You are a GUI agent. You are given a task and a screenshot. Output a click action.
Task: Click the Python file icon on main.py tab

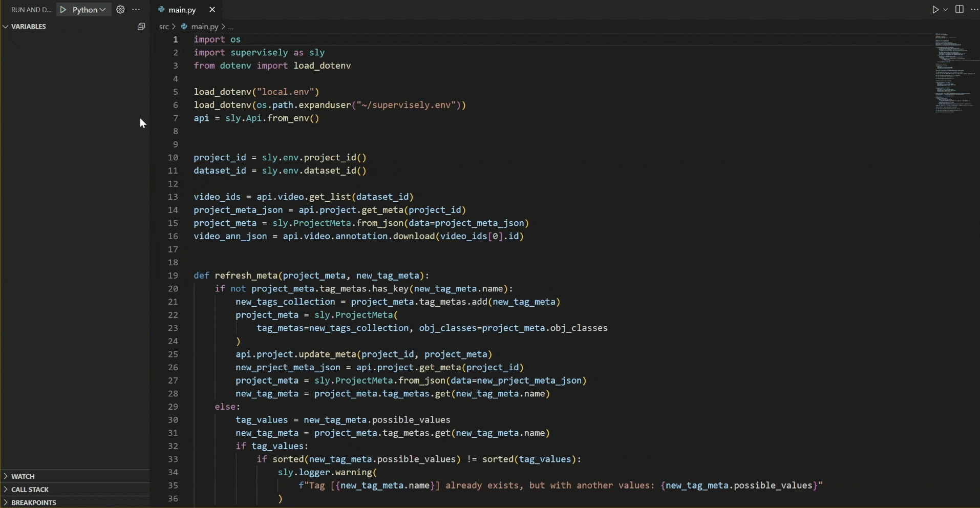coord(161,10)
